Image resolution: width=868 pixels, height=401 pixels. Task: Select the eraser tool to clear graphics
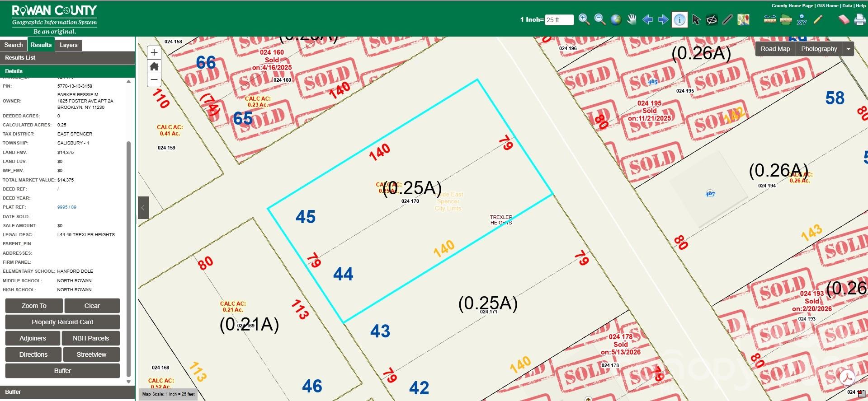tap(844, 19)
